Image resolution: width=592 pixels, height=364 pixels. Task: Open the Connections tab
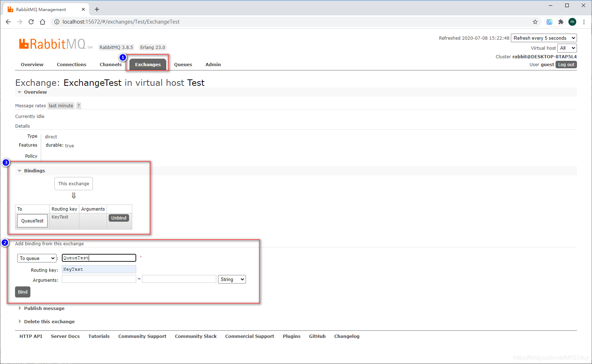(71, 65)
